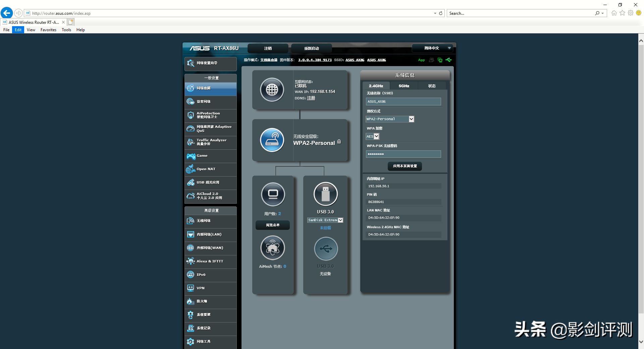
Task: Click the 阅览名单 view list button
Action: point(273,225)
